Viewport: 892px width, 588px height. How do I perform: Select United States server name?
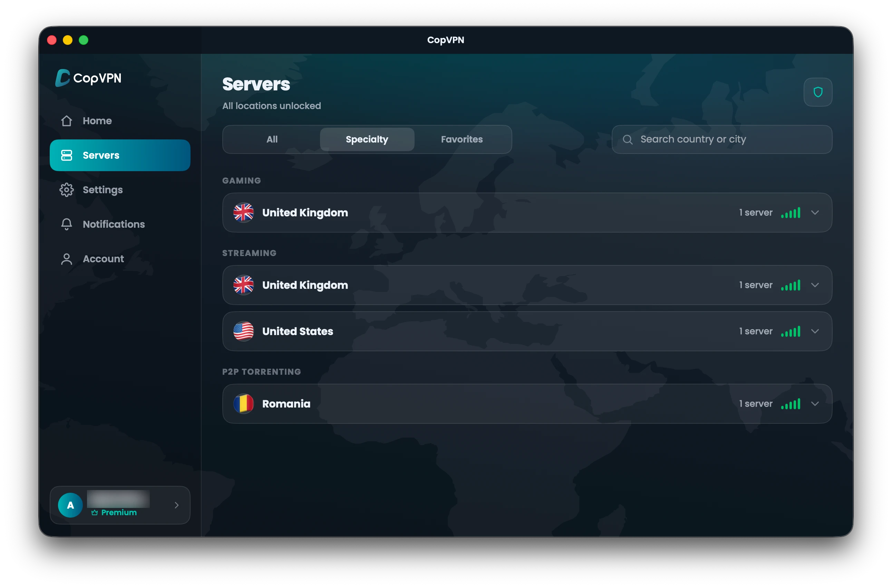click(x=298, y=331)
